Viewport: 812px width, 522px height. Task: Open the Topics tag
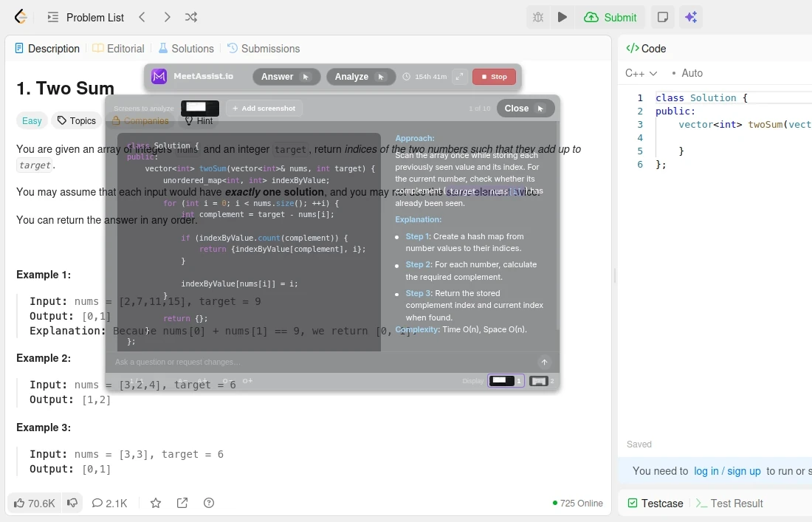77,120
